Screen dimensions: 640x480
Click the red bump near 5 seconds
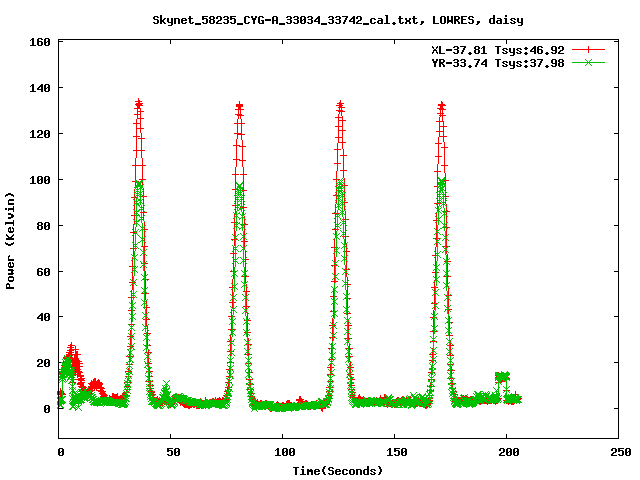(73, 351)
